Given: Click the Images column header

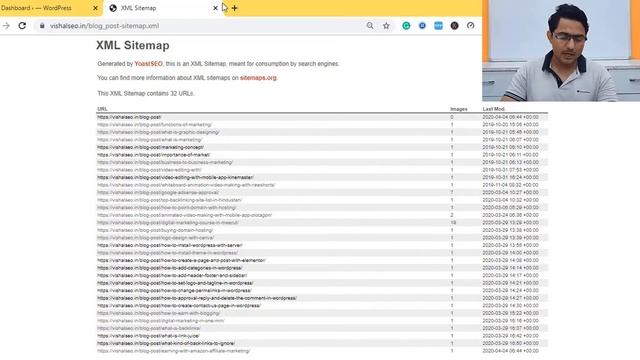Looking at the screenshot, I should pyautogui.click(x=458, y=109).
